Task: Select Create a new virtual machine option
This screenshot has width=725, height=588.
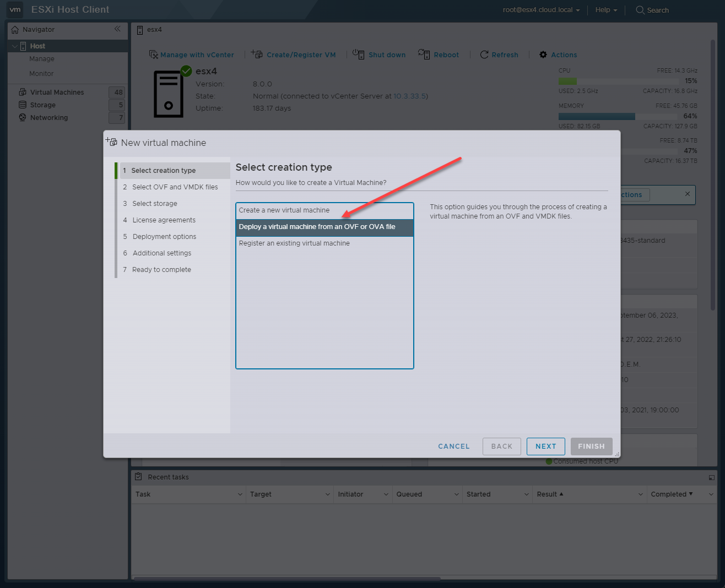Action: [x=324, y=210]
